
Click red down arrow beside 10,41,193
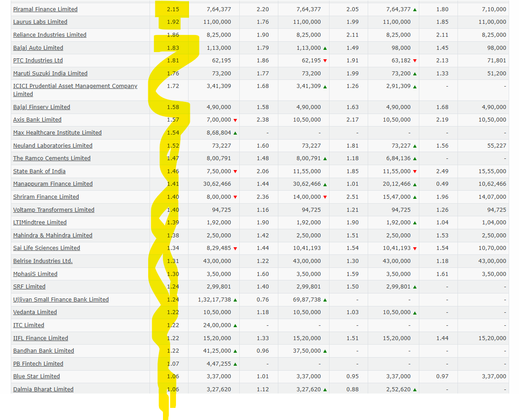click(415, 249)
